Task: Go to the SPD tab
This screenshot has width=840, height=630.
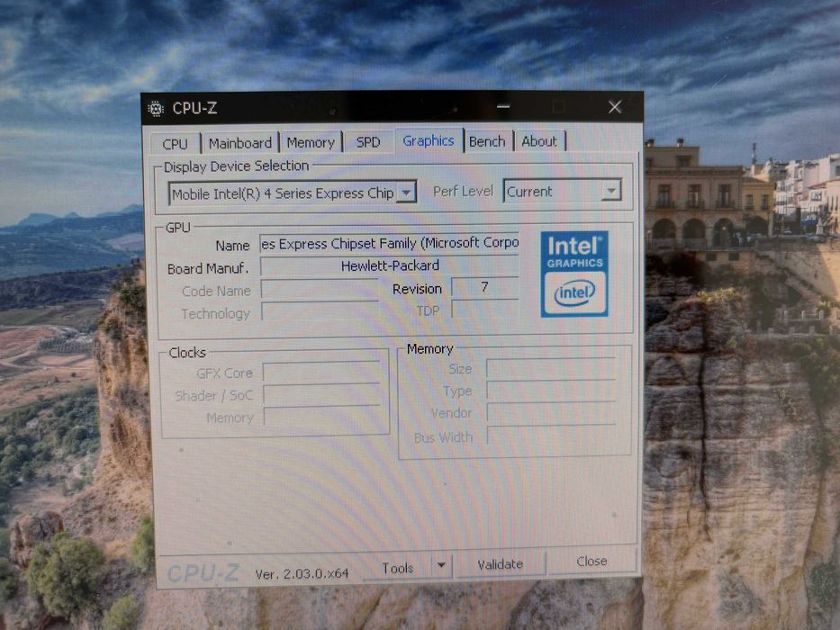Action: point(368,142)
